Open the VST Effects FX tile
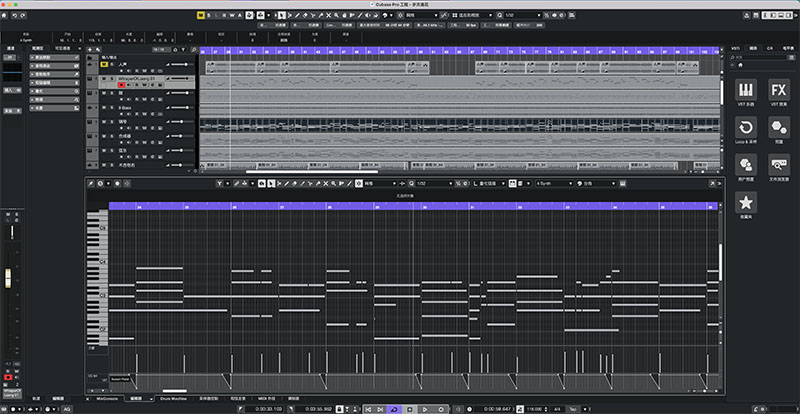Viewport: 800px width, 414px height. (779, 90)
